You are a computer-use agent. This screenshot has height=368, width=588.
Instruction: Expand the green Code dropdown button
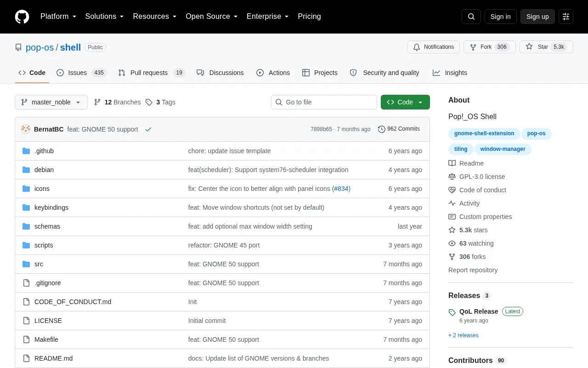(405, 102)
